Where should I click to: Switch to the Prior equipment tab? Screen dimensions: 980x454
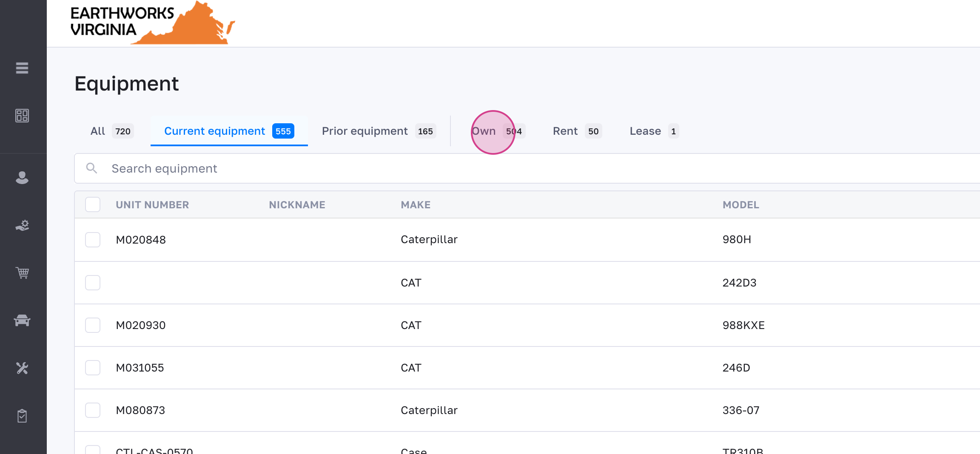(x=378, y=131)
